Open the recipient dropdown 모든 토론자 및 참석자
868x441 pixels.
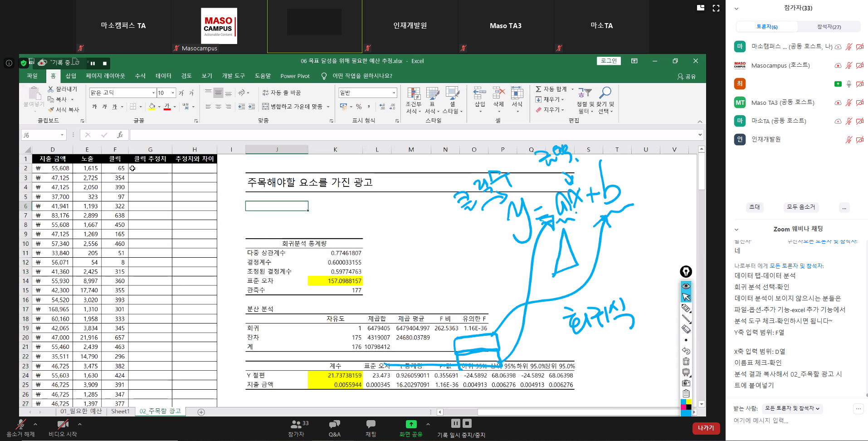pyautogui.click(x=792, y=408)
